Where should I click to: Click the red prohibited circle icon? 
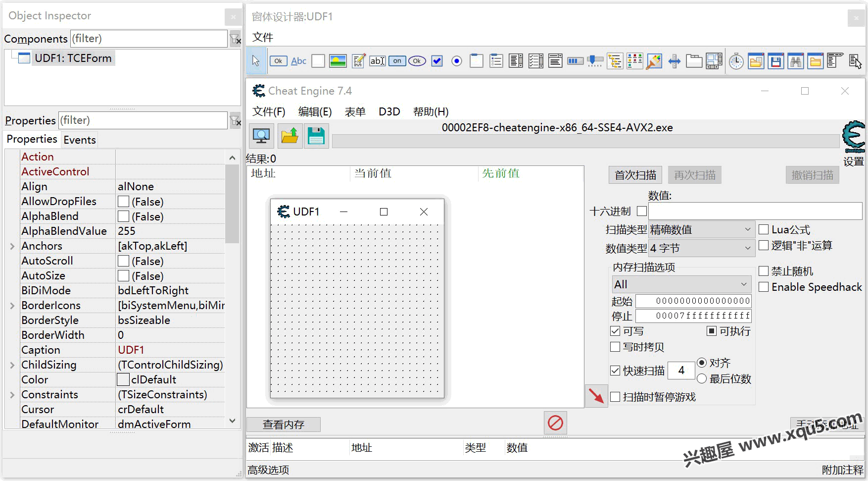[555, 423]
